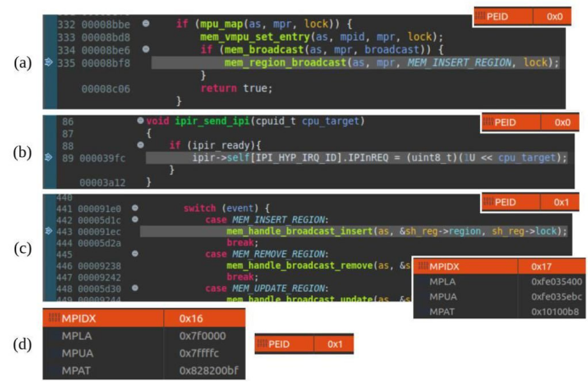Click the IPI_HYP_IRQ_ID index on line 89

pyautogui.click(x=297, y=157)
